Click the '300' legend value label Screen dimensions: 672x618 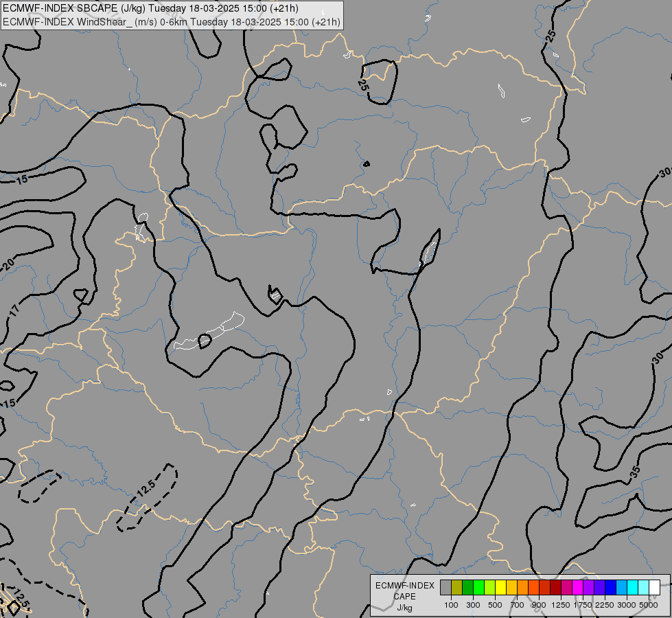tap(473, 605)
